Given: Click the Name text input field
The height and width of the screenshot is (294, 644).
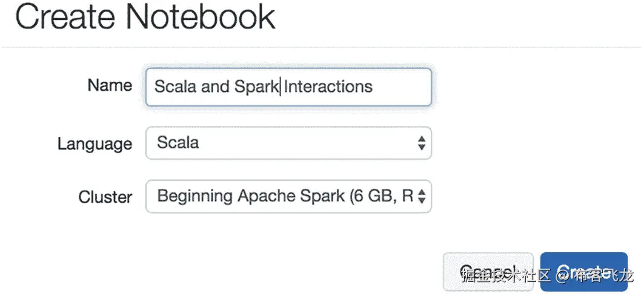Looking at the screenshot, I should pyautogui.click(x=288, y=87).
